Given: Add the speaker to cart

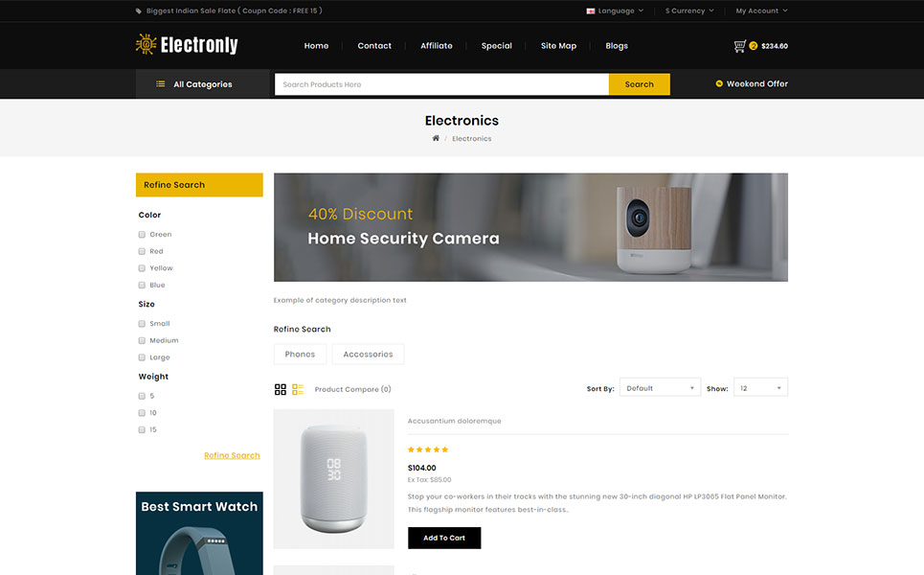Looking at the screenshot, I should pos(444,538).
